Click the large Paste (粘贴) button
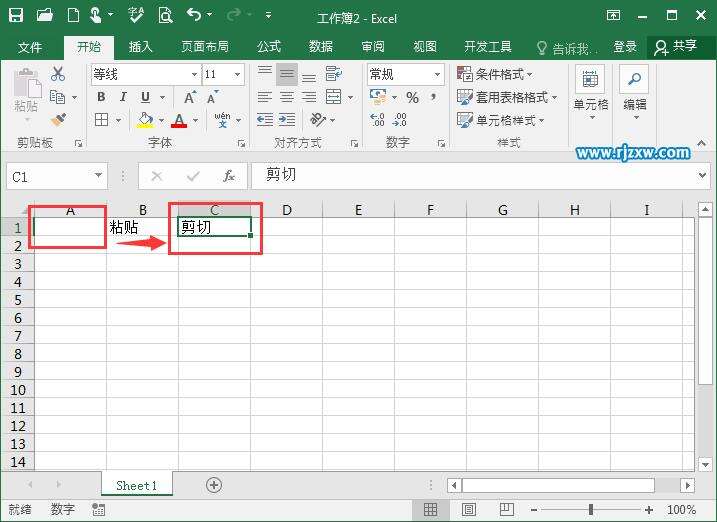The height and width of the screenshot is (522, 717). [x=27, y=94]
